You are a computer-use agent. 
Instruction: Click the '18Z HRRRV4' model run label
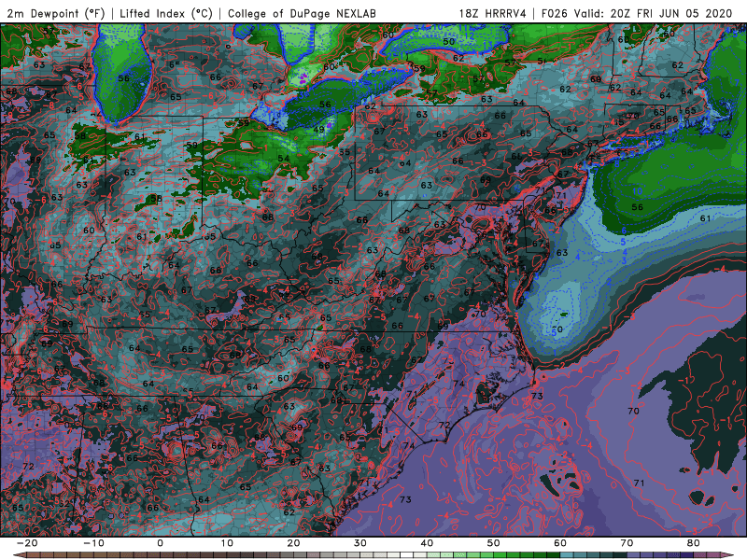click(493, 13)
